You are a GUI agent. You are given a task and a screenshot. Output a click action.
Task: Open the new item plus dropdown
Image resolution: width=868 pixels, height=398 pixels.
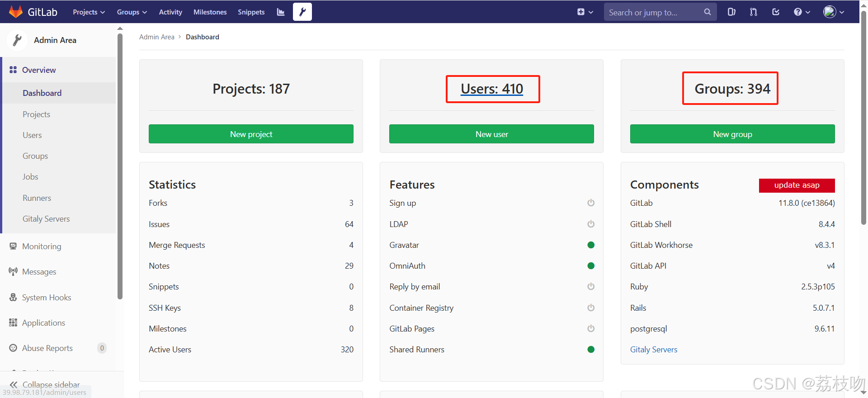click(x=585, y=12)
